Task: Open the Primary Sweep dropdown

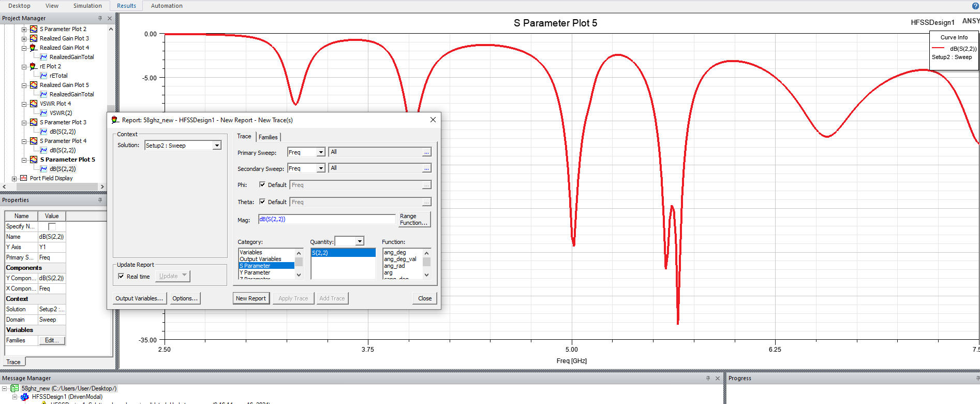Action: (321, 152)
